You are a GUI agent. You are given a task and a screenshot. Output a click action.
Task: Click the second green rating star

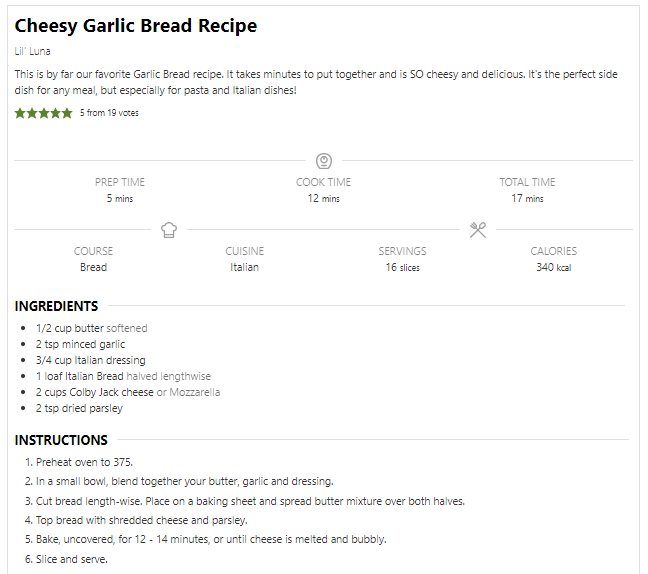tap(32, 113)
